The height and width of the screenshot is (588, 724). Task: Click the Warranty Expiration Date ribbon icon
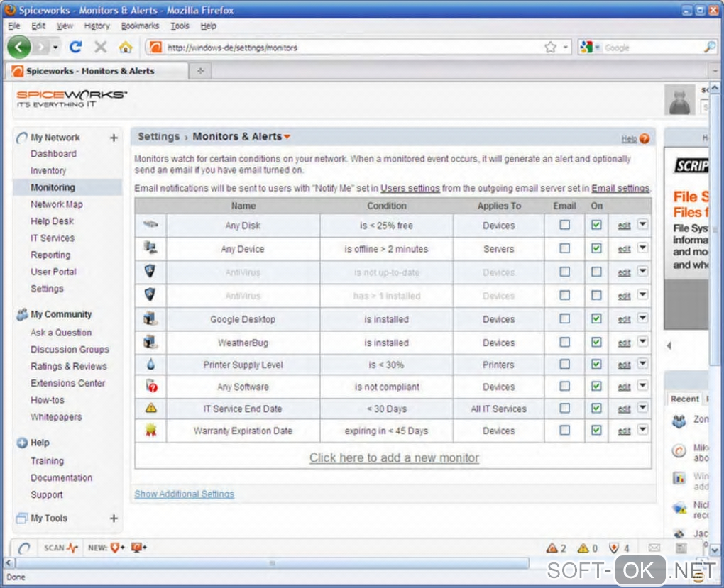tap(151, 430)
